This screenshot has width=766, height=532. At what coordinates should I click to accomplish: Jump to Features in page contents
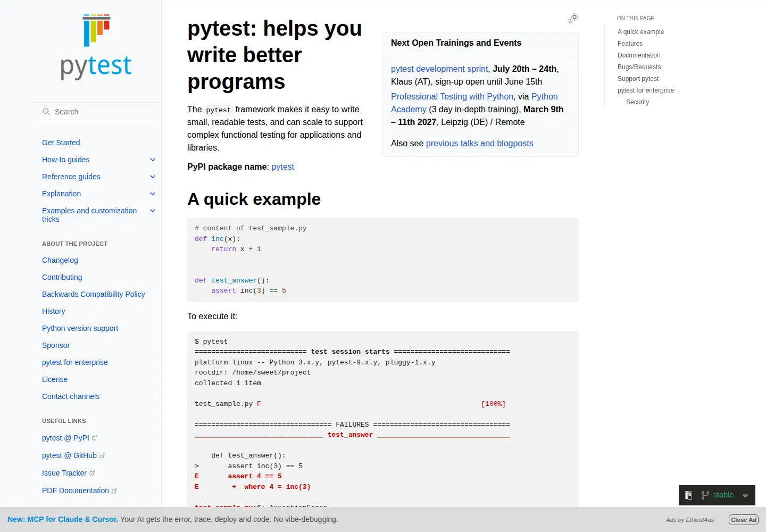[630, 44]
